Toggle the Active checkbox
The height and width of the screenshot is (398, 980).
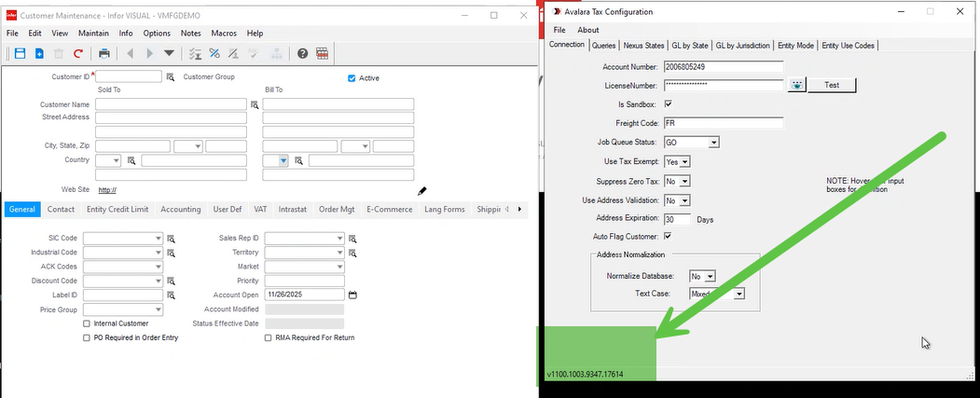pyautogui.click(x=352, y=78)
